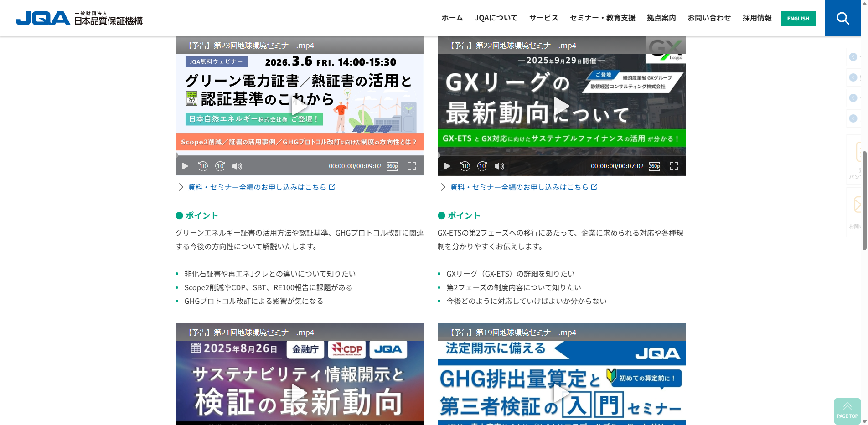
Task: Skip back 10 seconds in the left video
Action: tap(203, 166)
